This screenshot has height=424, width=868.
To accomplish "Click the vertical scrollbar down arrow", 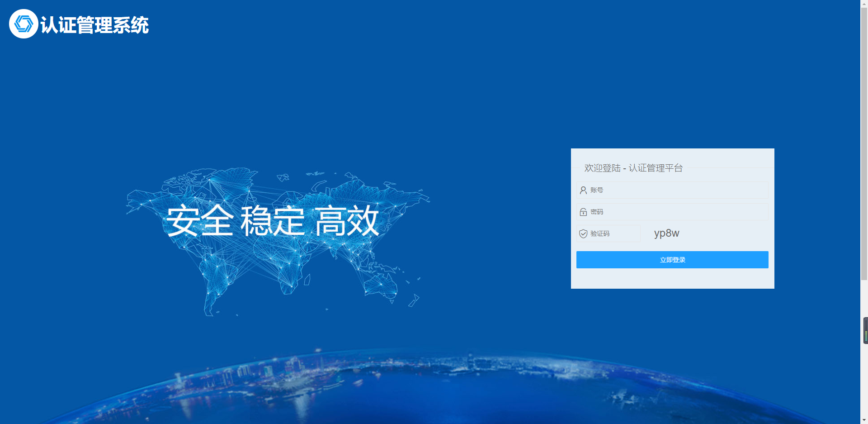I will coord(864,420).
